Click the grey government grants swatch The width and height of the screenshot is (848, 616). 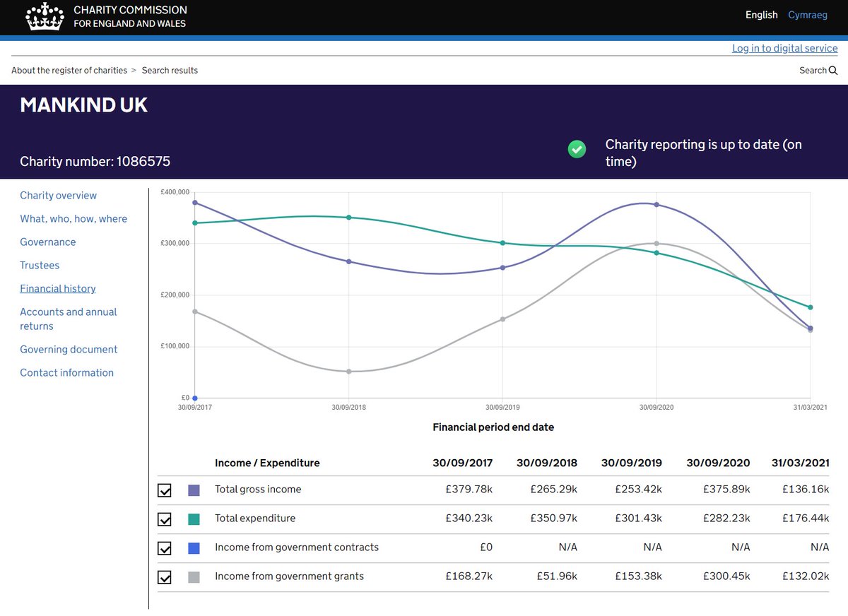tap(194, 576)
